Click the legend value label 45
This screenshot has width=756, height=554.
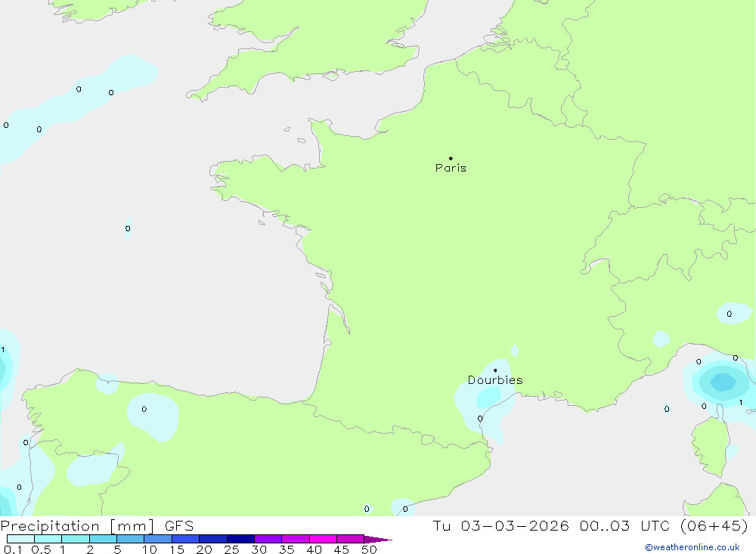(x=342, y=549)
